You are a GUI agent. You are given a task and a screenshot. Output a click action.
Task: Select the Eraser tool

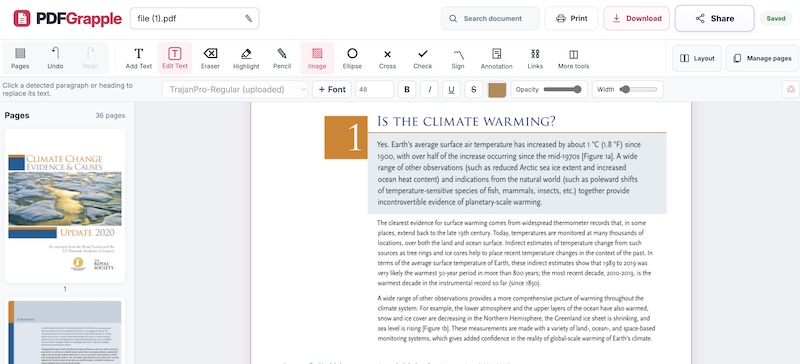pos(210,58)
